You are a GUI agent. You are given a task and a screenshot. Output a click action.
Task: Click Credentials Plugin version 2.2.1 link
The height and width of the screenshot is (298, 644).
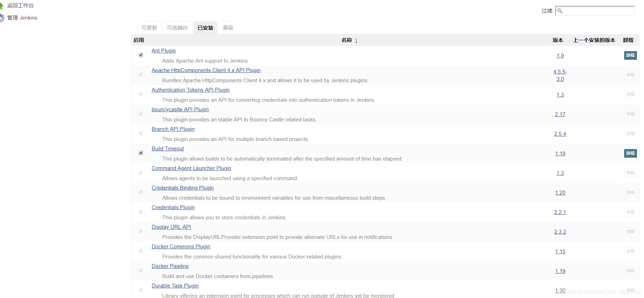tap(560, 212)
